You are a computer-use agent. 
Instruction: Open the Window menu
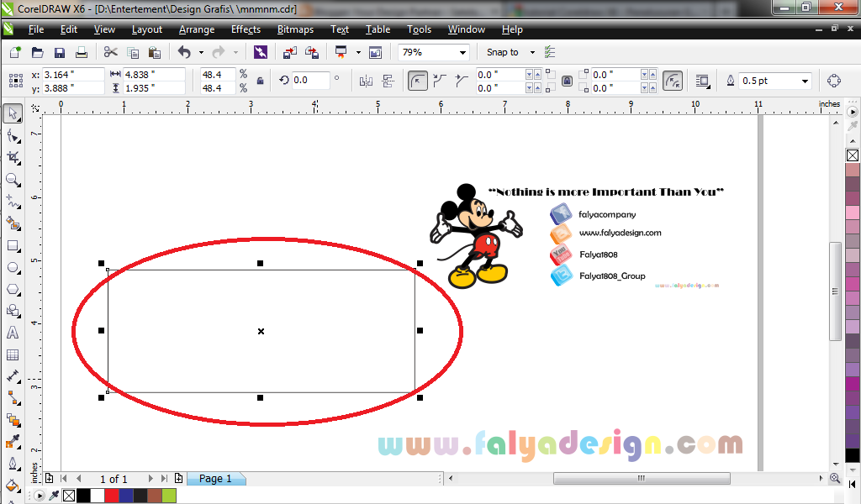[x=466, y=29]
